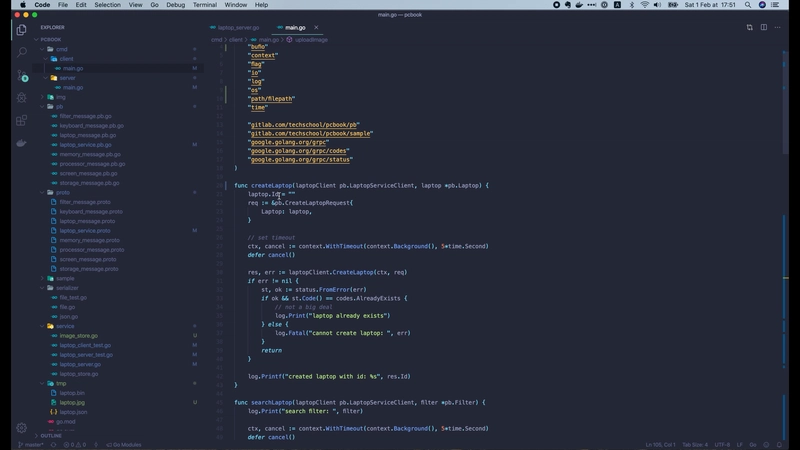800x450 pixels.
Task: Open the Explorer view in the activity bar
Action: (x=21, y=30)
